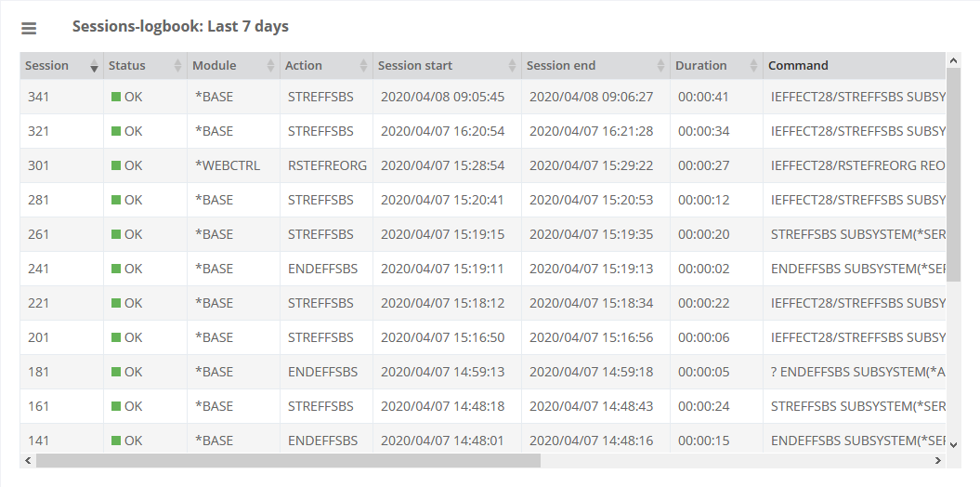Click sort arrows on Module column
980x487 pixels.
(x=270, y=66)
